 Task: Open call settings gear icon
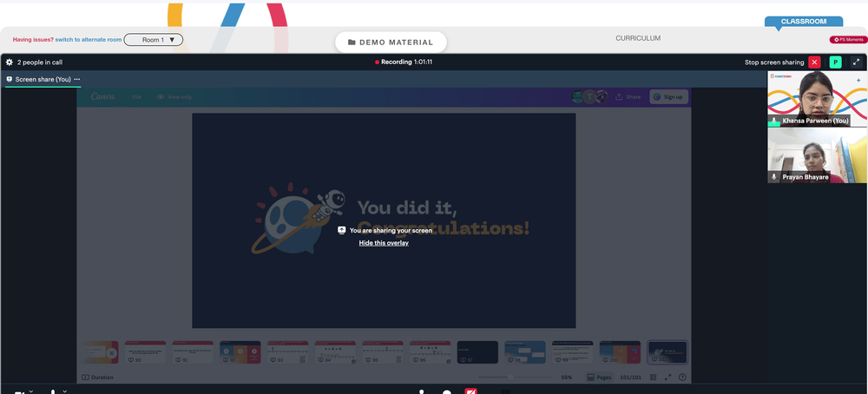pos(9,62)
